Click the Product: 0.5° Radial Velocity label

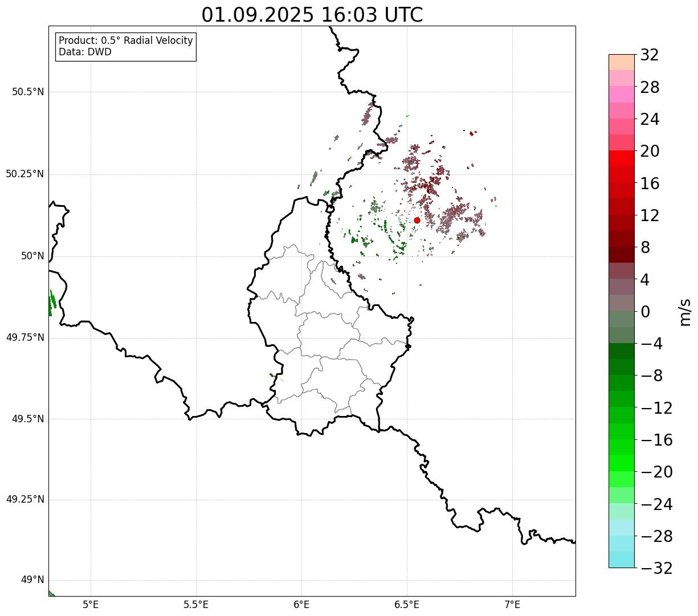coord(126,41)
